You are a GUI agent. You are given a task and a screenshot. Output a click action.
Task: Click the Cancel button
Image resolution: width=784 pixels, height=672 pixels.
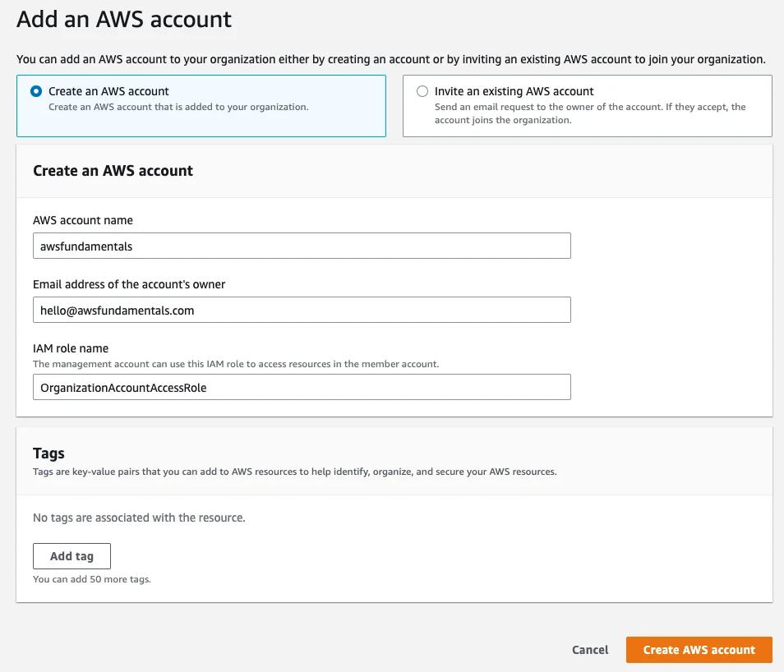(x=590, y=649)
